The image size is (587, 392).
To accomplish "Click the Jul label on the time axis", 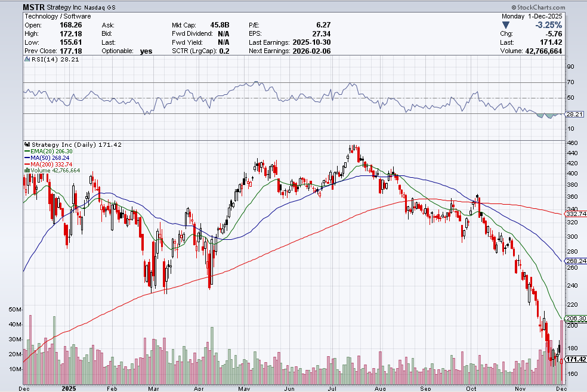I will (332, 388).
